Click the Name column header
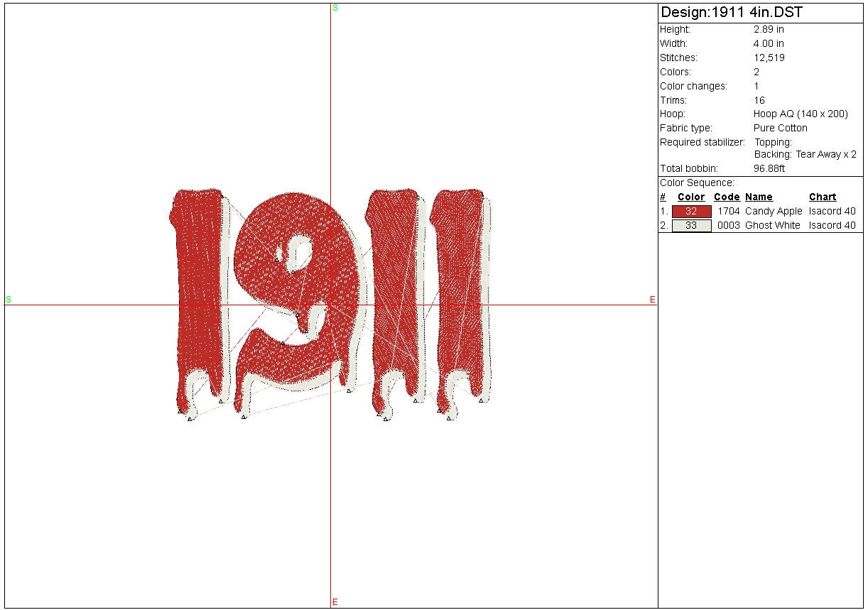868x610 pixels. coord(759,197)
